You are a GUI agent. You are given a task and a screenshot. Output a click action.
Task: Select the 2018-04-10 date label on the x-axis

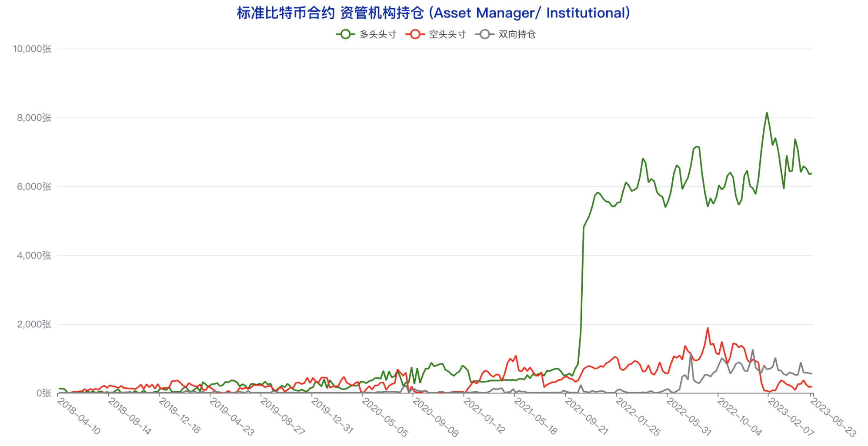click(x=79, y=416)
